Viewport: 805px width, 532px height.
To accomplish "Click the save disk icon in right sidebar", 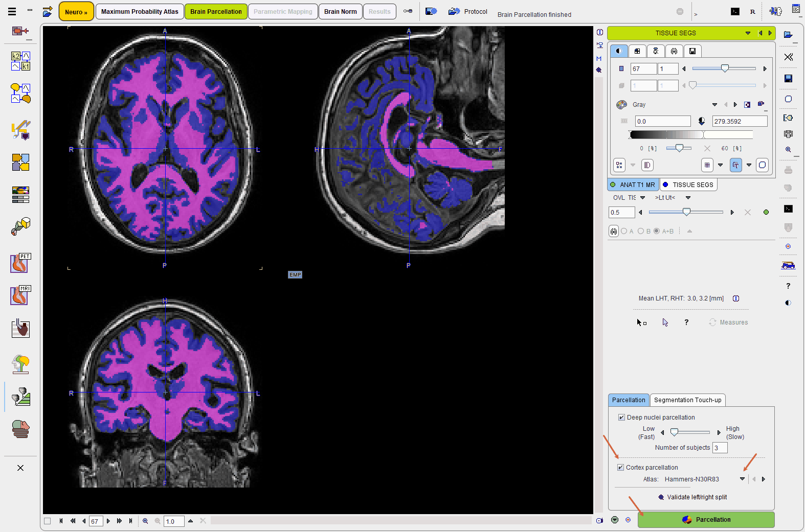I will (x=788, y=78).
